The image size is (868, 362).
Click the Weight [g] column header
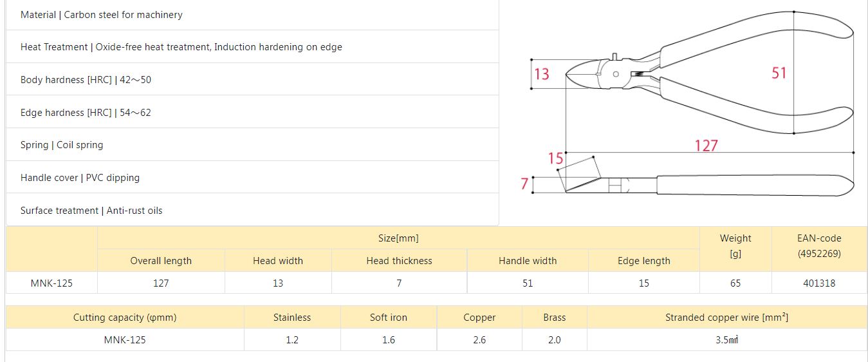pos(735,246)
